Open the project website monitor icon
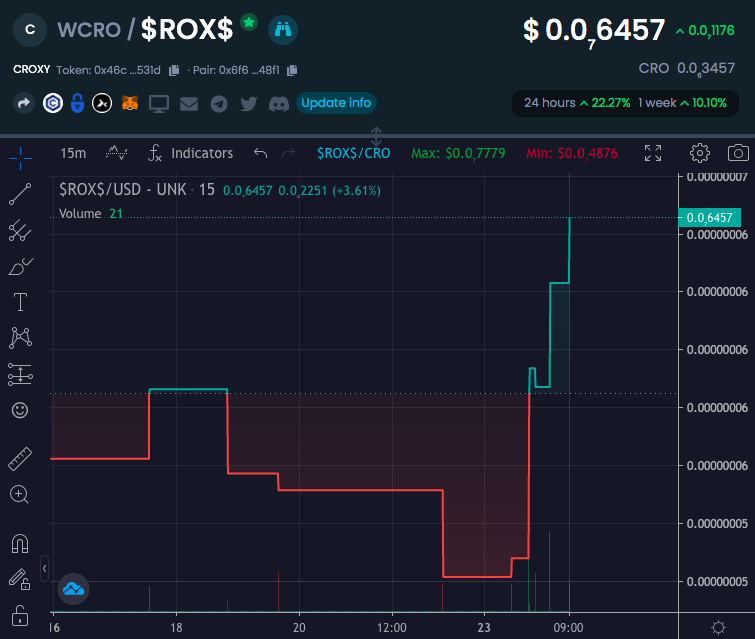 159,104
